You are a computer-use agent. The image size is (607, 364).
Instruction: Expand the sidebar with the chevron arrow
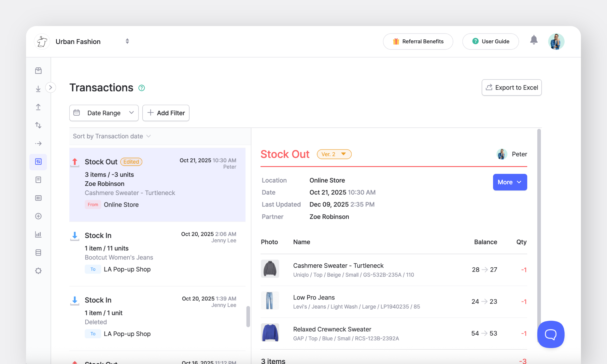tap(50, 88)
